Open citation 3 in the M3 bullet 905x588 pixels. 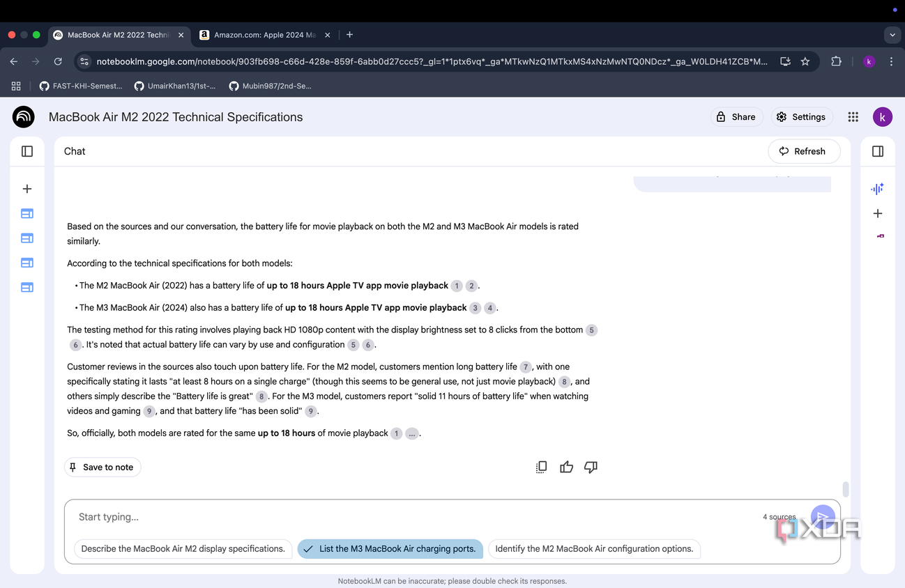point(476,308)
